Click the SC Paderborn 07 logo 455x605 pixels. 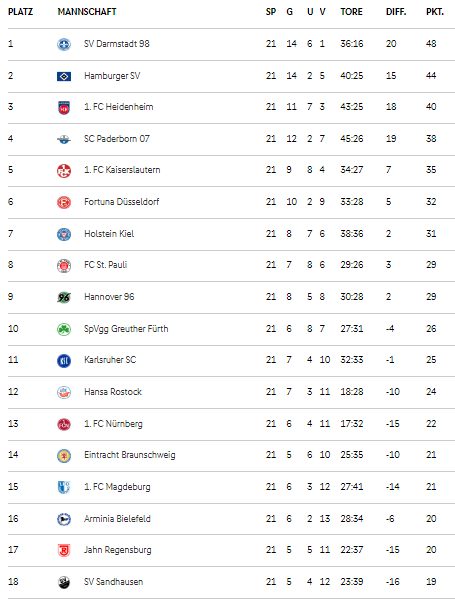[64, 139]
